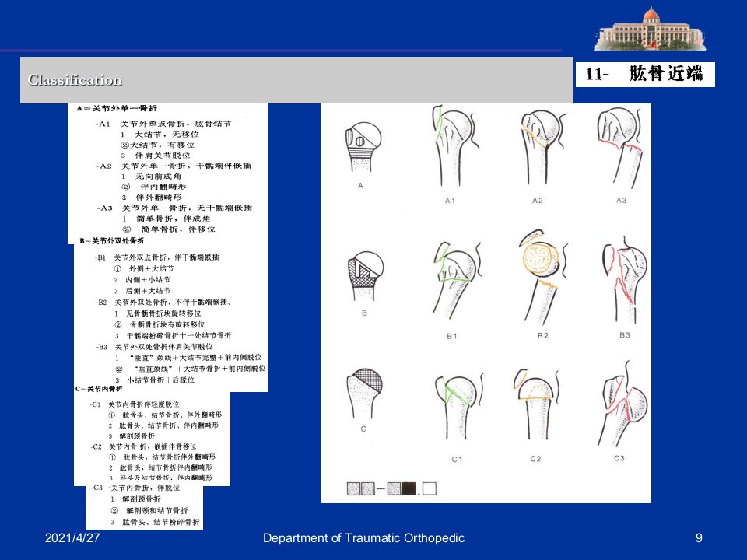Image resolution: width=747 pixels, height=560 pixels.
Task: Click the footer 'Department of Traumatic Orthopedic'
Action: [x=363, y=538]
